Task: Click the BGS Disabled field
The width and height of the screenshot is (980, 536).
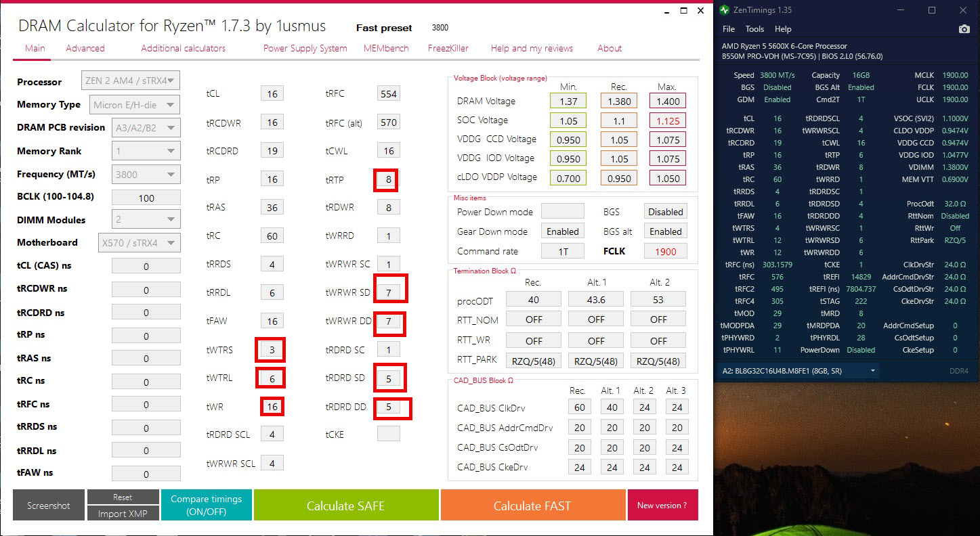Action: tap(665, 211)
